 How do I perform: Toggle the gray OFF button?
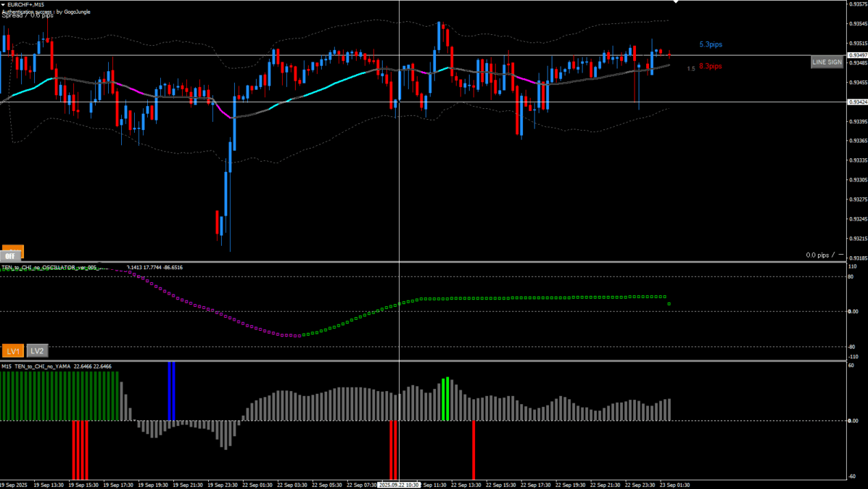pyautogui.click(x=11, y=255)
